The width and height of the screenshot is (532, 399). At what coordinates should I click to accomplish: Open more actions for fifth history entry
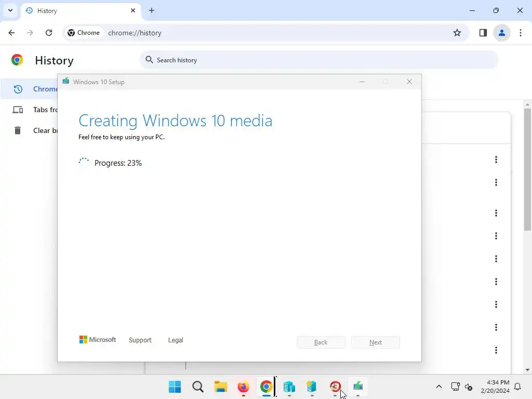(x=496, y=259)
